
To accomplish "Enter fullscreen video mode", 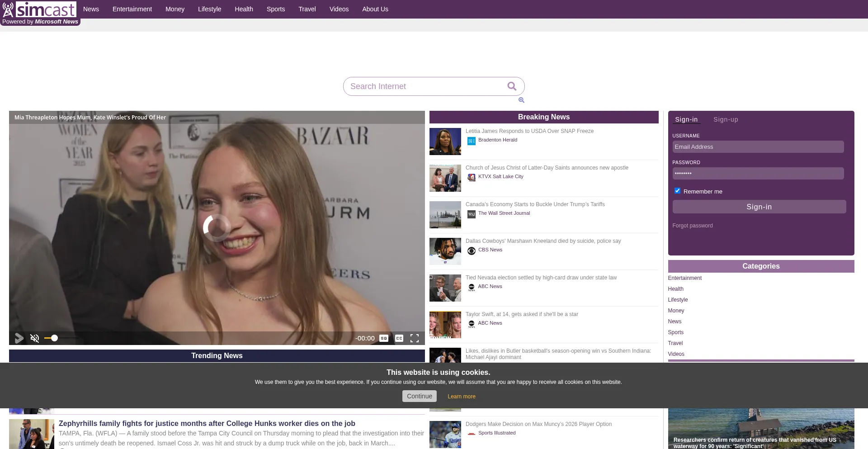I will point(414,338).
